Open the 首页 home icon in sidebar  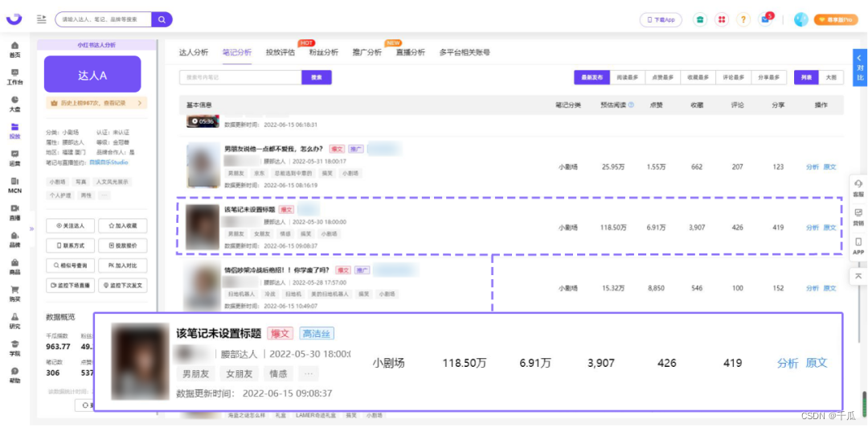point(15,49)
